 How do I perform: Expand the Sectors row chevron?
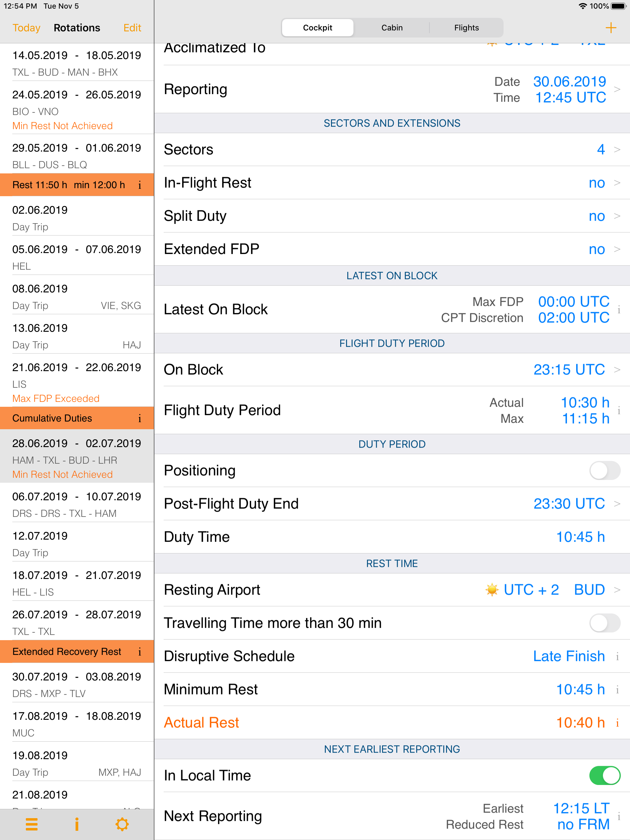tap(617, 150)
